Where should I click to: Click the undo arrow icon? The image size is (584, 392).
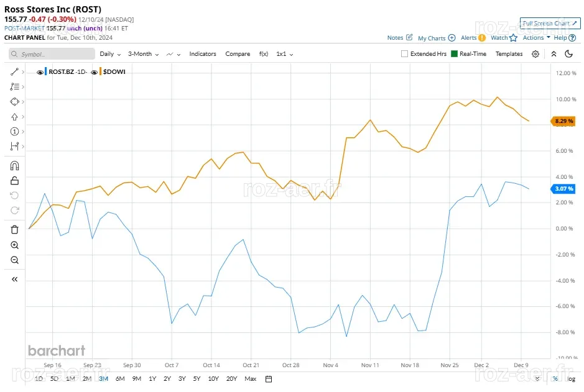14,195
